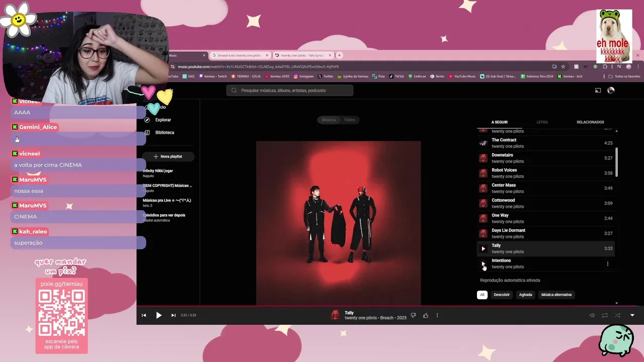Click the Robot Voices track thumbnail
This screenshot has width=644, height=362.
coord(483,173)
